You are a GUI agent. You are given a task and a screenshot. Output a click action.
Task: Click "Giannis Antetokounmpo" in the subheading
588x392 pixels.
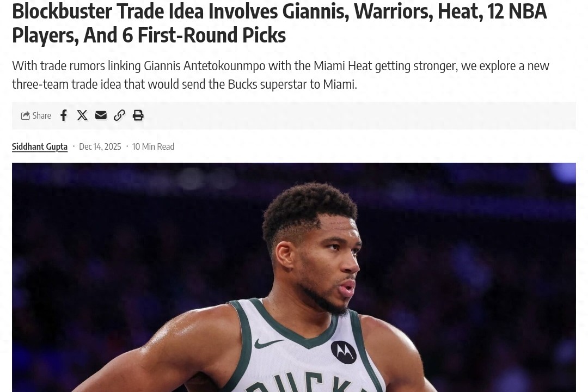click(x=204, y=66)
